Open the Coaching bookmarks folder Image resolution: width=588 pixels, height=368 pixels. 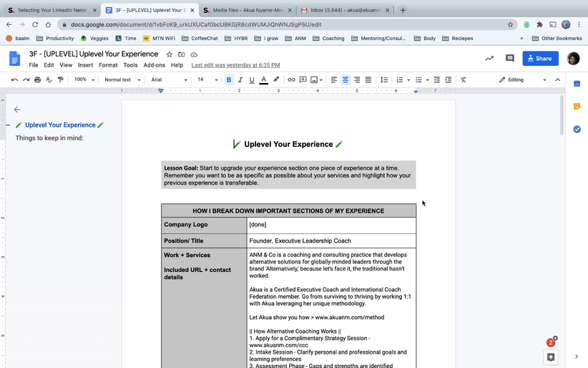(328, 38)
